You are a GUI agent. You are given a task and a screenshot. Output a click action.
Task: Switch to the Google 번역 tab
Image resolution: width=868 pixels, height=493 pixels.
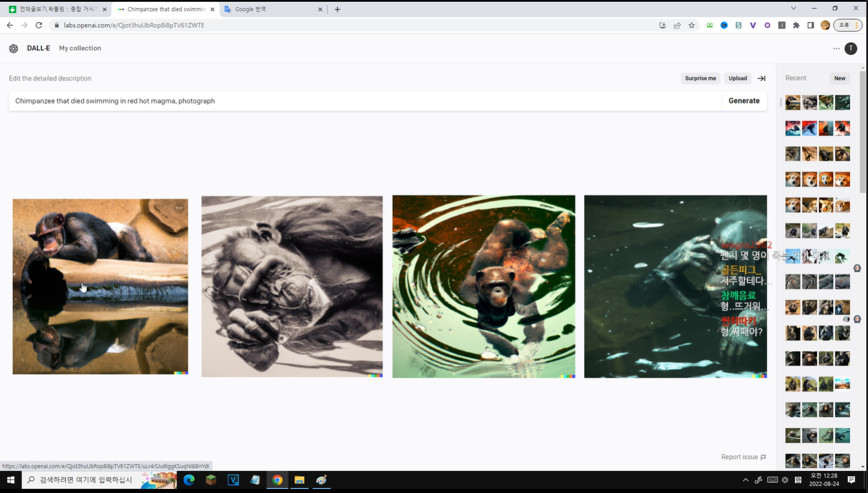pos(272,9)
